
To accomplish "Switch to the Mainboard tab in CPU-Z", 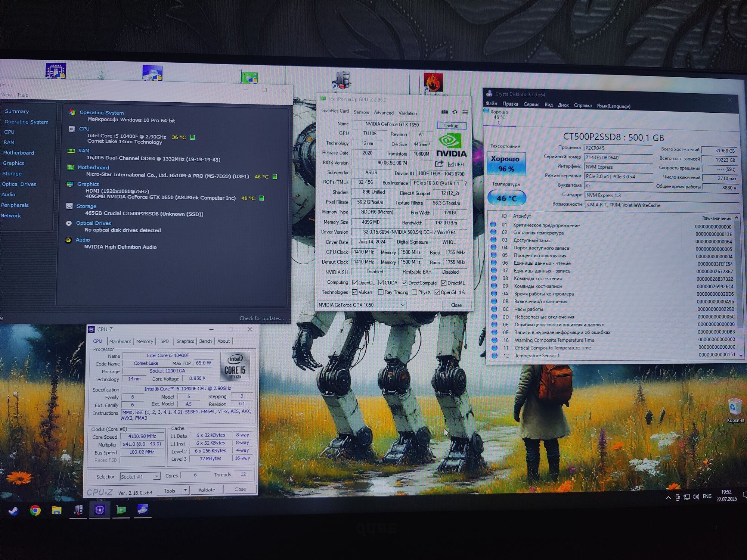I will (x=120, y=341).
